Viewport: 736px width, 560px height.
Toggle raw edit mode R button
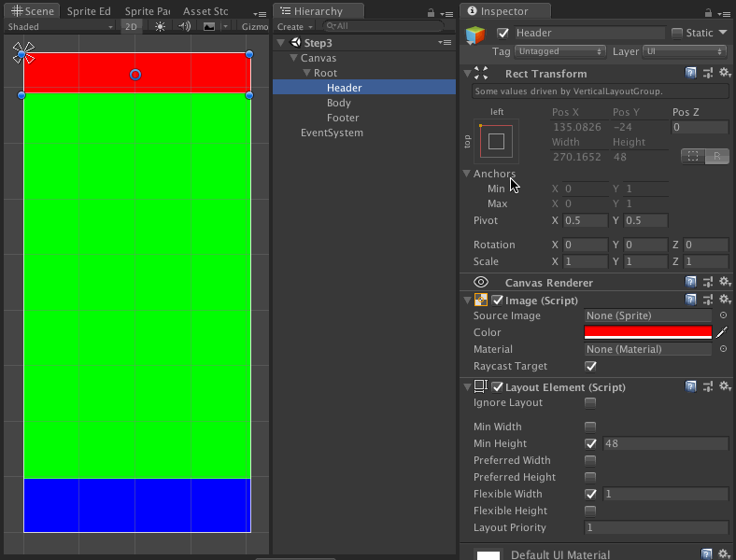click(x=716, y=156)
